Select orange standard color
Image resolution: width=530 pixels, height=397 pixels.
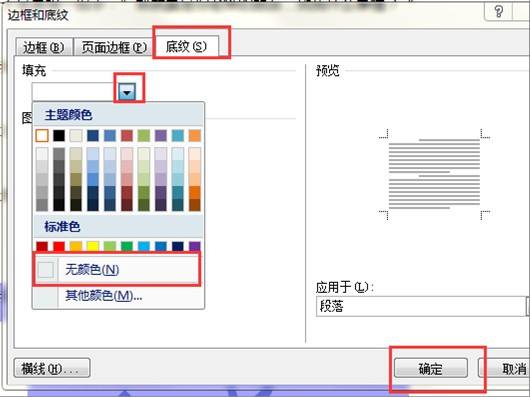click(x=76, y=246)
